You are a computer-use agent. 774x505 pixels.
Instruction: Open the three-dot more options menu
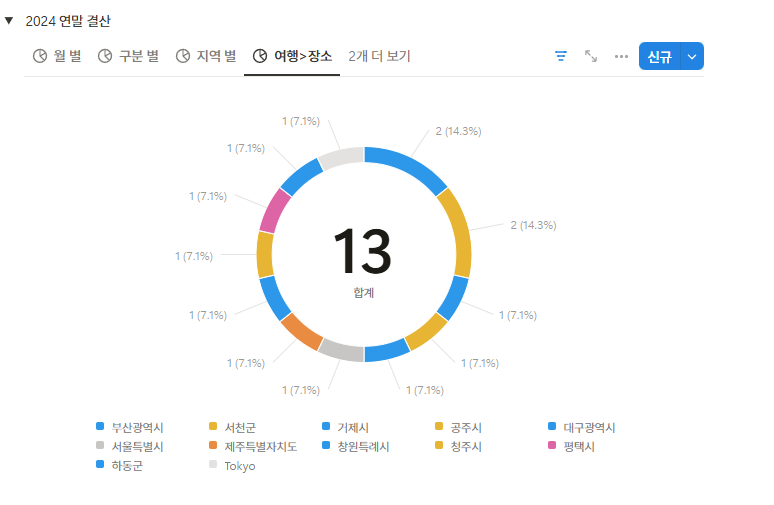pos(621,56)
